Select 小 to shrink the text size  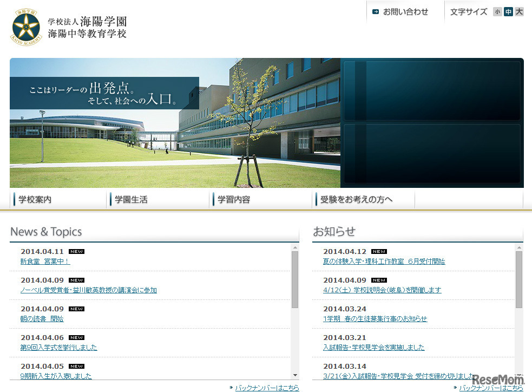[497, 11]
